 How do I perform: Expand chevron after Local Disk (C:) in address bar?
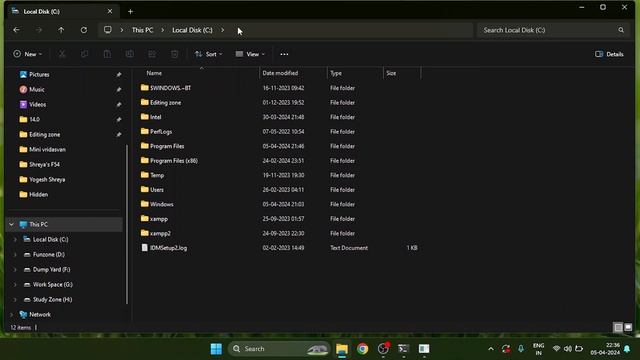(222, 30)
